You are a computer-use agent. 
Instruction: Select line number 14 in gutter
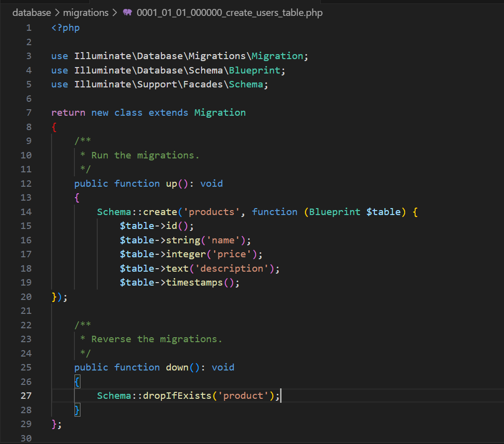[x=26, y=212]
